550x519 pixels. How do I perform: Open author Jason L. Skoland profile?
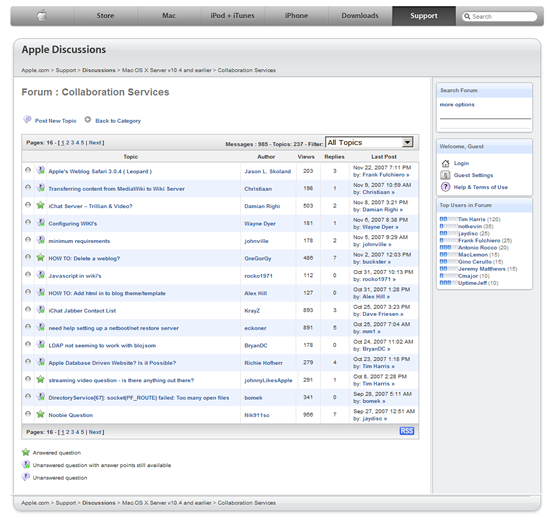[x=268, y=171]
